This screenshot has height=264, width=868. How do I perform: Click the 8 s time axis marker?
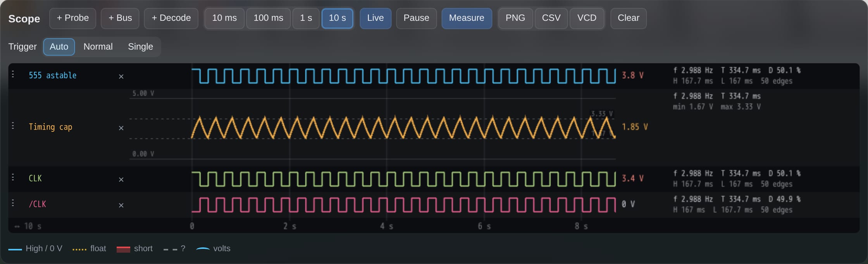point(581,226)
